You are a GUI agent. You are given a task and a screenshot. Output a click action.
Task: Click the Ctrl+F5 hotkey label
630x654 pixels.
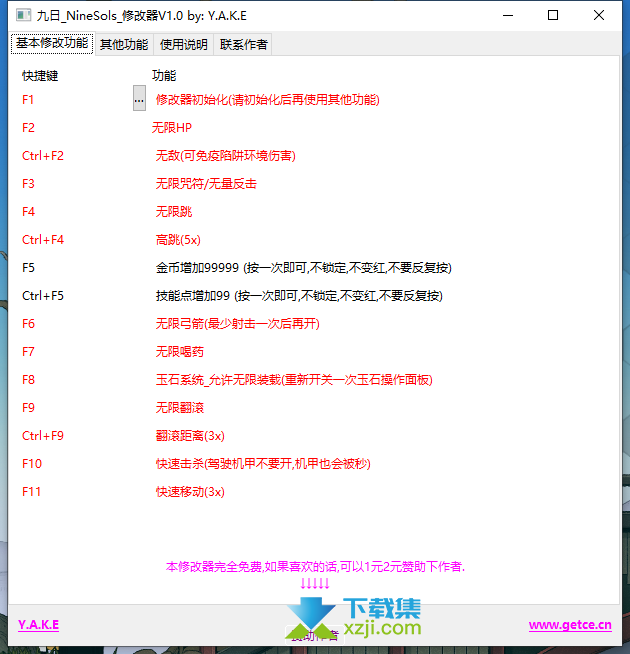point(43,296)
